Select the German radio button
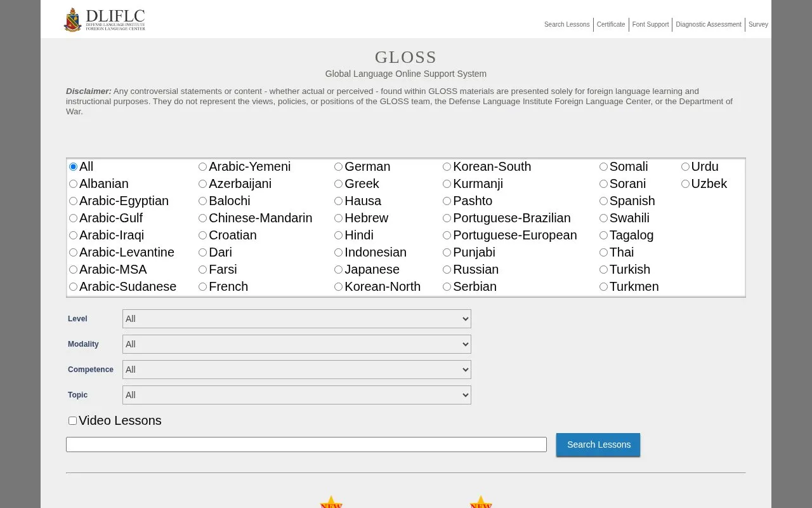The width and height of the screenshot is (812, 508). (339, 167)
